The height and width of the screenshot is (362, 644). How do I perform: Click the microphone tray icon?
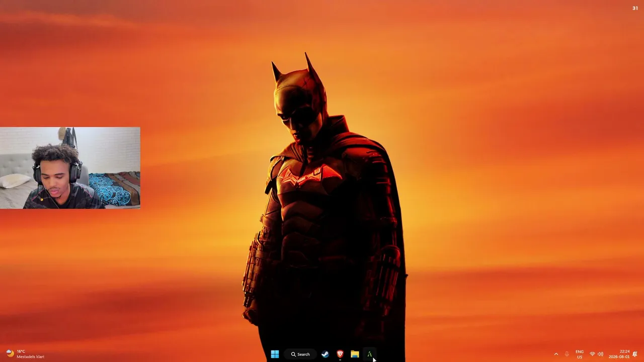[567, 354]
